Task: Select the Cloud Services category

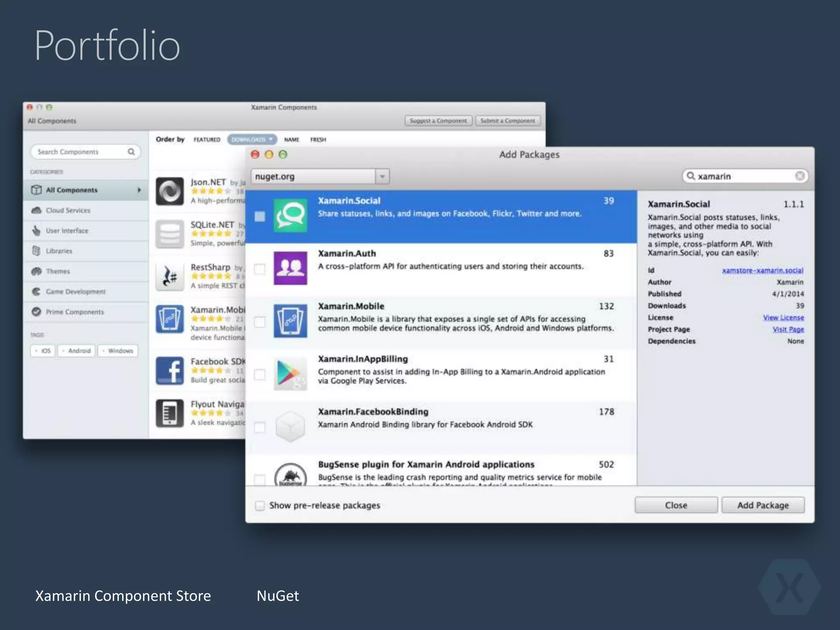Action: coord(86,210)
